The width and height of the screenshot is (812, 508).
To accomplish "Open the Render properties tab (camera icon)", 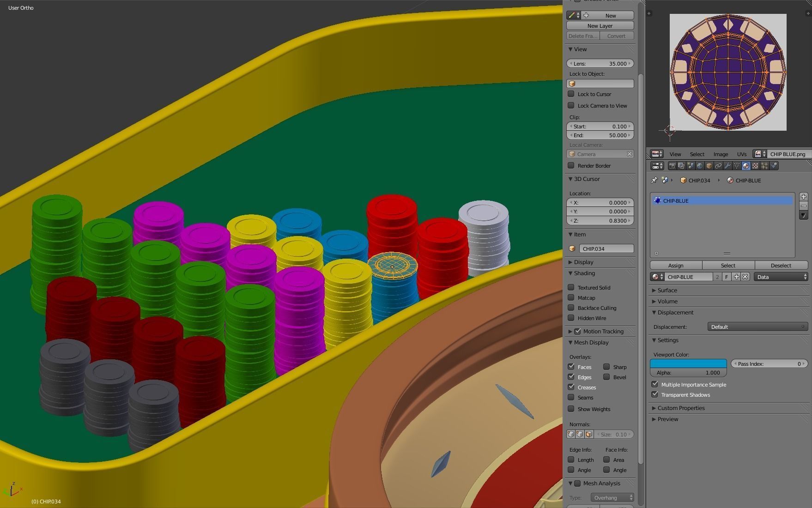I will pos(673,166).
